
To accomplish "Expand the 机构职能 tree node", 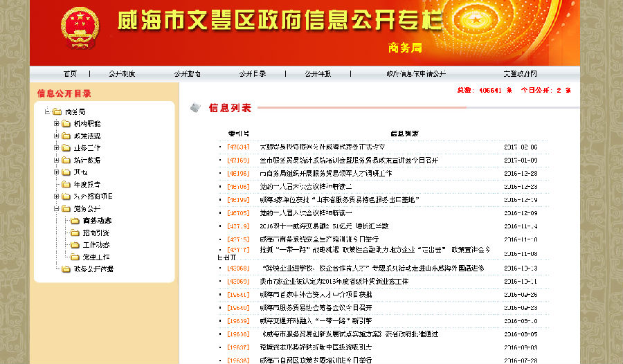I will (56, 124).
